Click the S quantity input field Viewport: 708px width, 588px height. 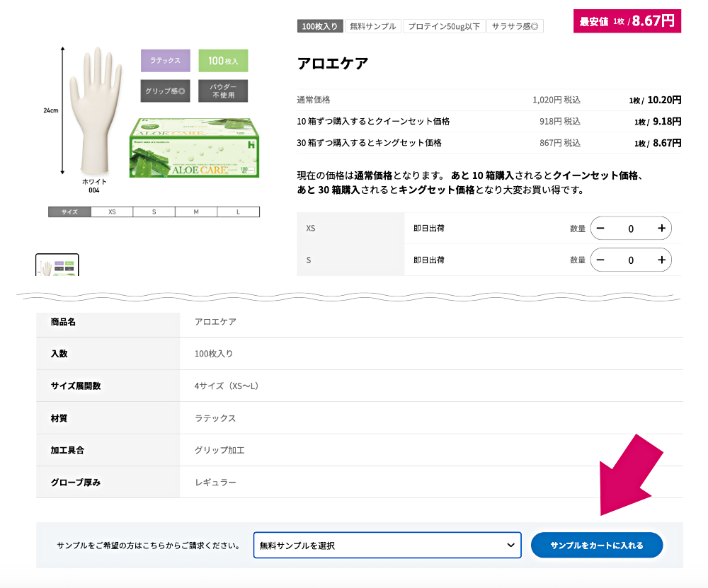pyautogui.click(x=631, y=260)
